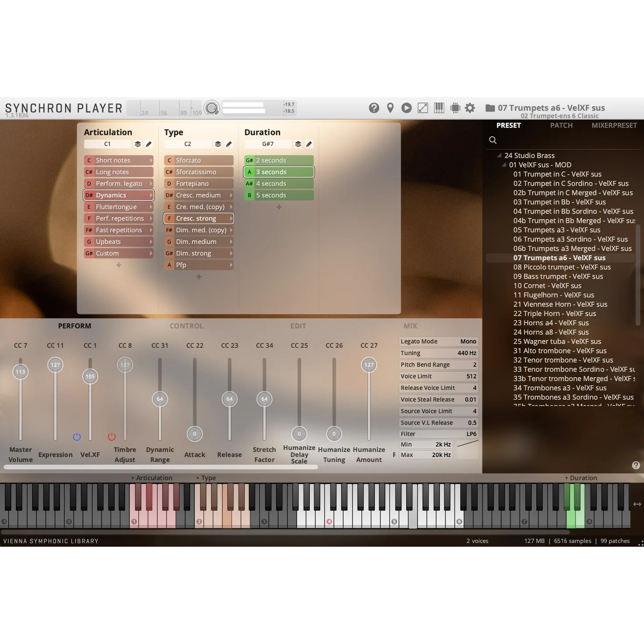
Task: Click the CPU chip icon in the toolbar
Action: coord(455,108)
